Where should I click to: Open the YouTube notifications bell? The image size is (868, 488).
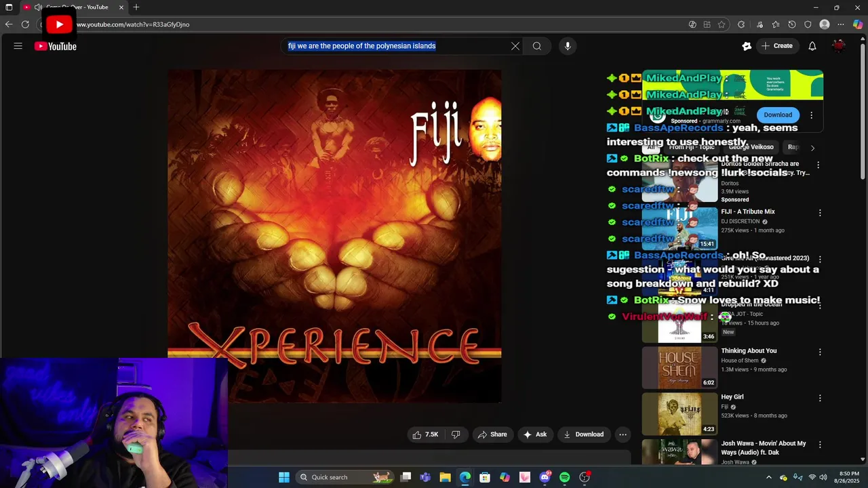coord(812,46)
